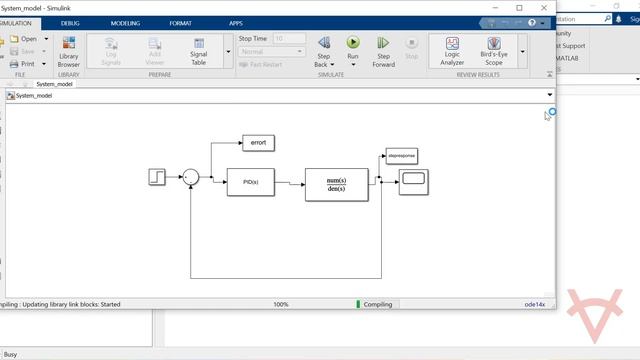Expand the Prepare gallery arrow
640x360 pixels.
[x=228, y=52]
